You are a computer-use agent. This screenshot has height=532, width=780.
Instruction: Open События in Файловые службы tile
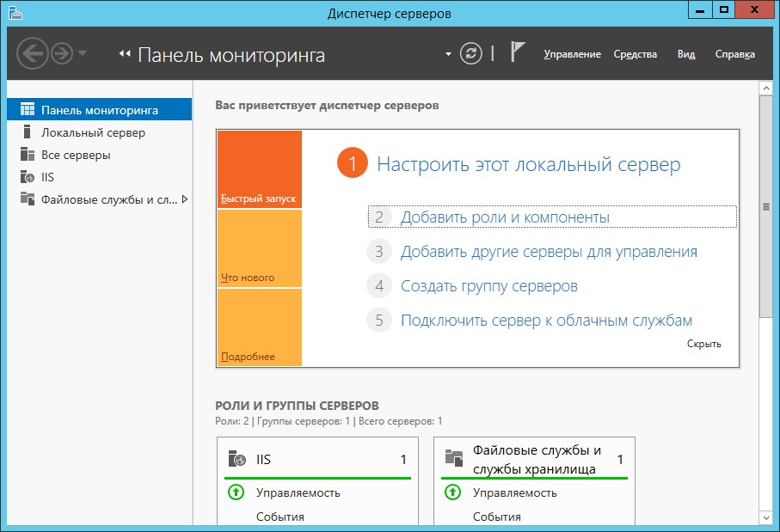496,517
